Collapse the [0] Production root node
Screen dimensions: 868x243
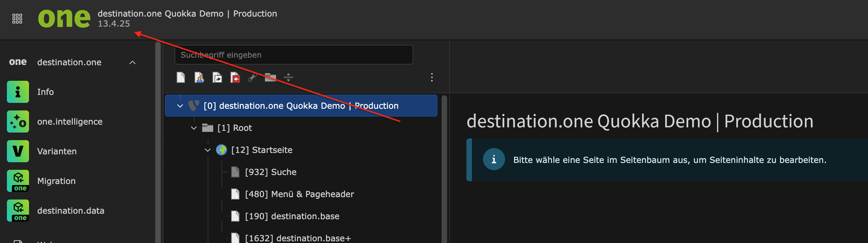(180, 106)
